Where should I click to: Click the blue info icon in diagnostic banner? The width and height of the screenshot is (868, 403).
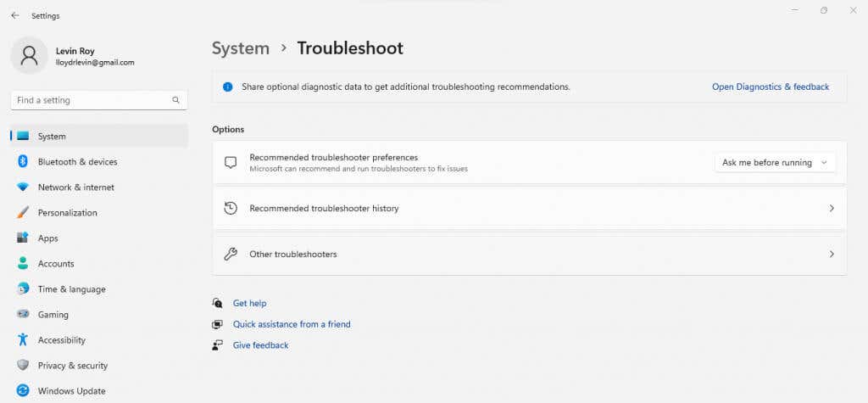[x=227, y=87]
